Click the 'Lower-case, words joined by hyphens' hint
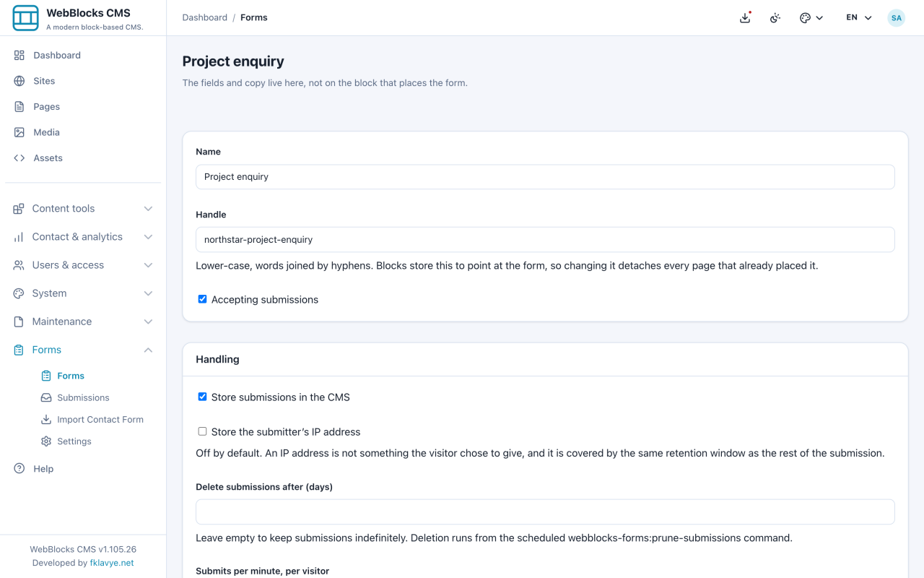The height and width of the screenshot is (578, 924). tap(507, 265)
